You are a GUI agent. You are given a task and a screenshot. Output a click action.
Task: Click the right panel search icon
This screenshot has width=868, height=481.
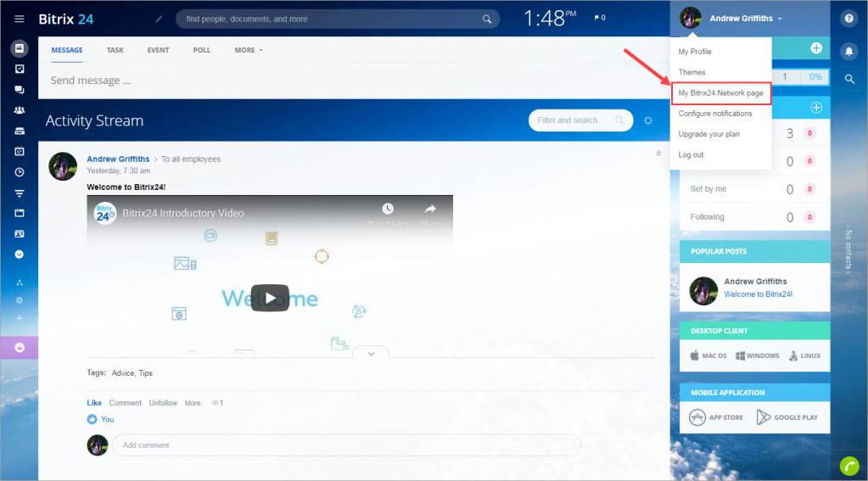click(x=849, y=79)
